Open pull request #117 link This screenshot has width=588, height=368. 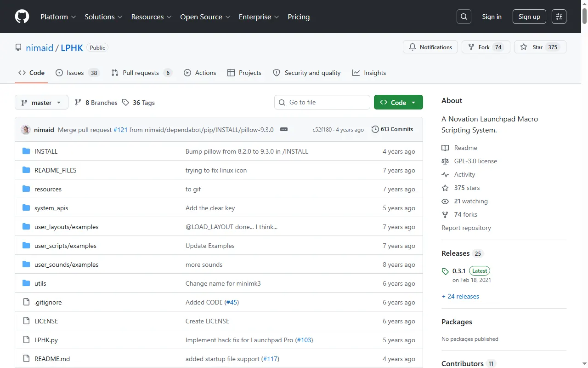tap(271, 359)
